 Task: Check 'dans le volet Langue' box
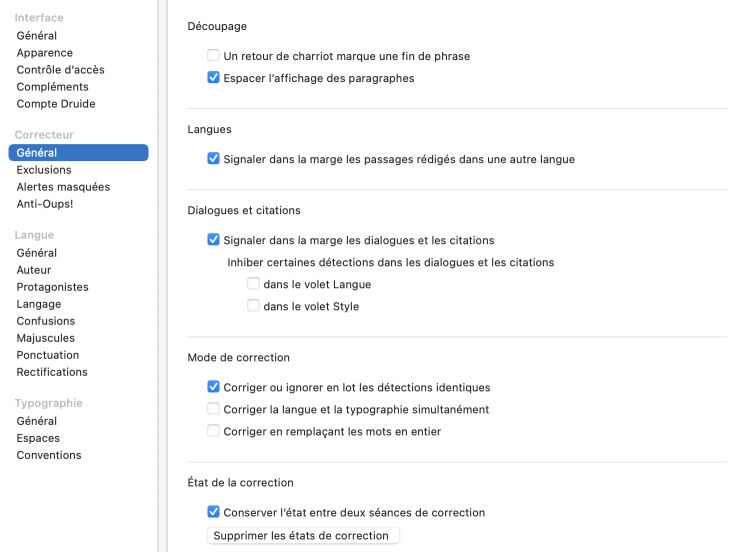click(x=253, y=284)
